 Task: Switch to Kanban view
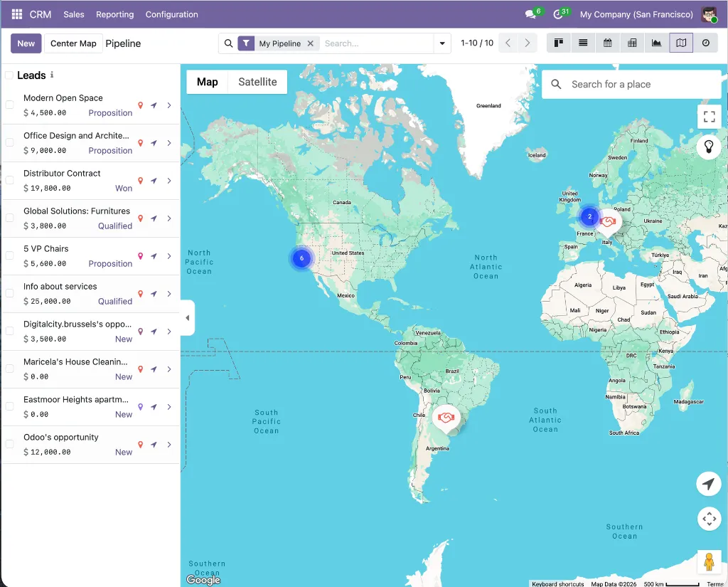coord(559,43)
